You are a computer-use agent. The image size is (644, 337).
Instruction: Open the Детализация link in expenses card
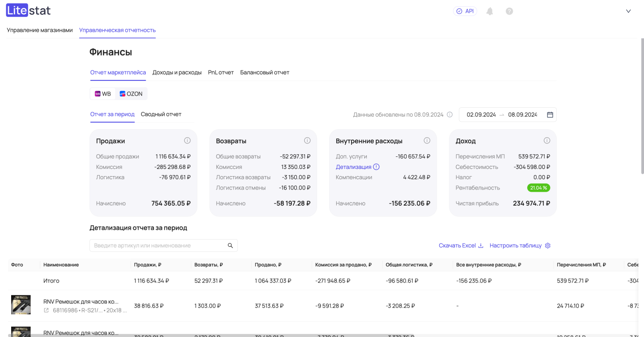354,167
